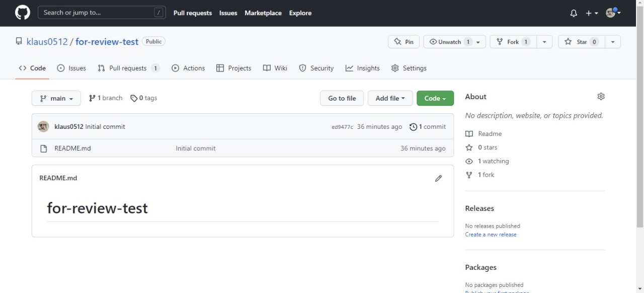View 1 fork in About

pos(480,175)
